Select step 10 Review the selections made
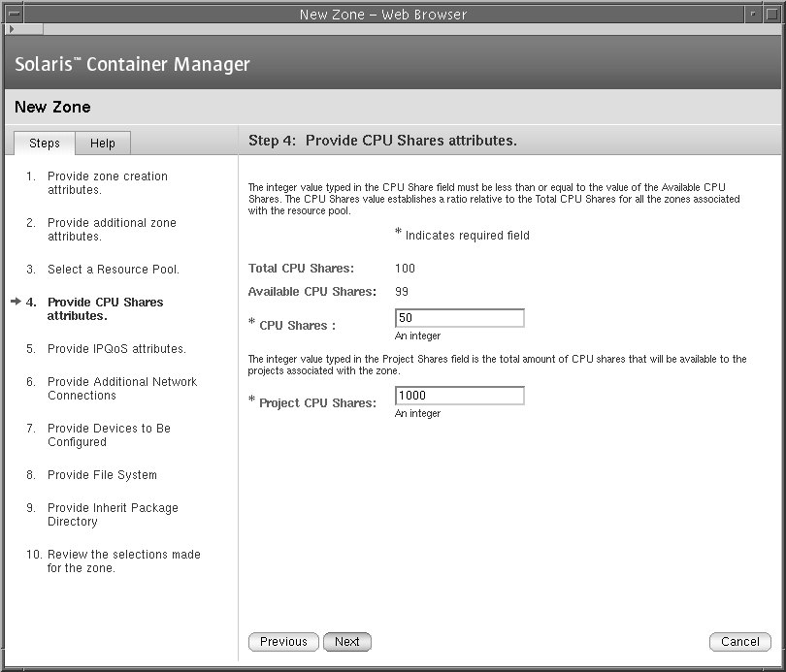786x672 pixels. [124, 561]
